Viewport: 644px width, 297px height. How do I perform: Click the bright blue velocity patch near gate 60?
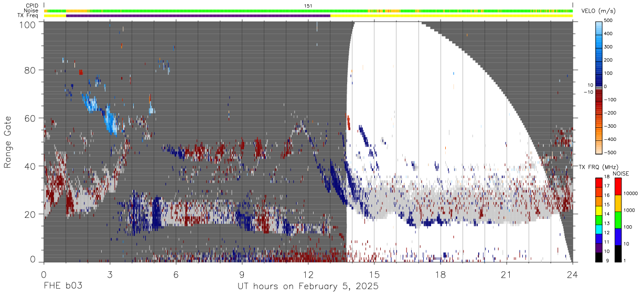coord(111,120)
